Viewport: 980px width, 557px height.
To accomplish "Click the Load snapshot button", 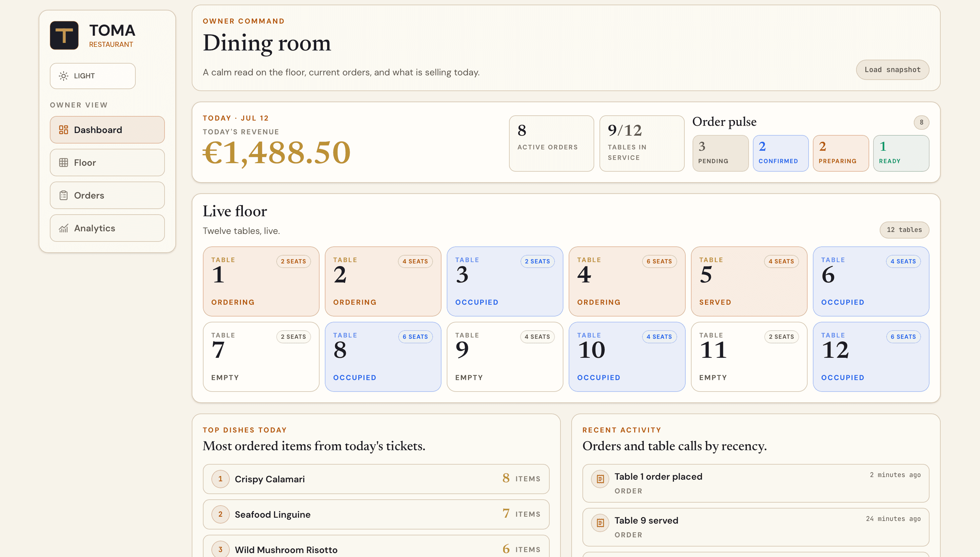I will click(892, 69).
